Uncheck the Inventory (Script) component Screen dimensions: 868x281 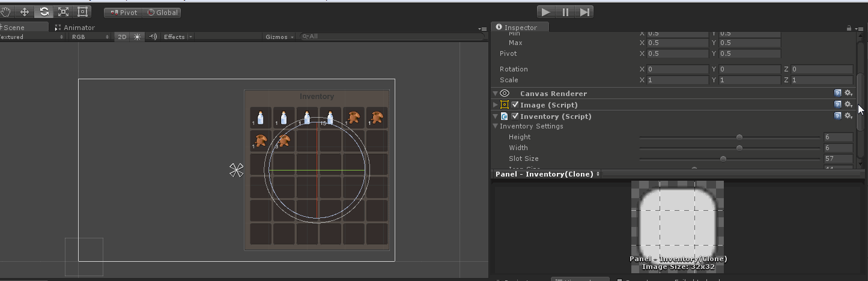coord(515,116)
